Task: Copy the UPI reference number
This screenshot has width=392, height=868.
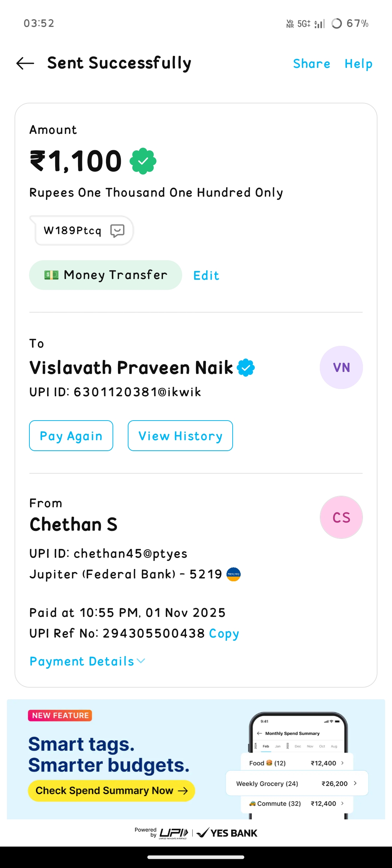Action: point(224,634)
